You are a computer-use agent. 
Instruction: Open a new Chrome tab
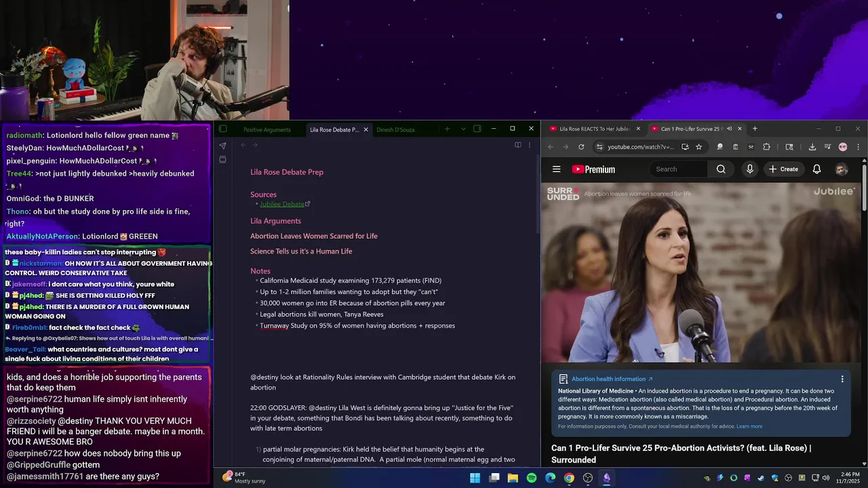(755, 129)
